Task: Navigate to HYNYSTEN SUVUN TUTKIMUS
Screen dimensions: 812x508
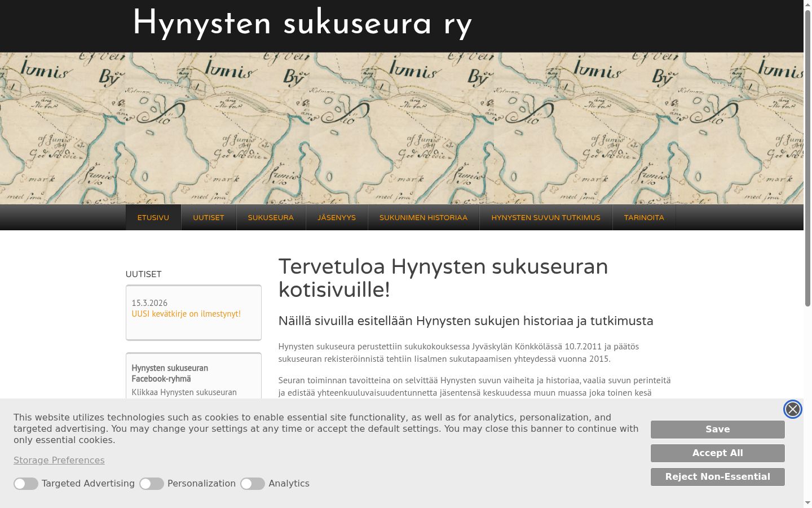Action: 546,217
